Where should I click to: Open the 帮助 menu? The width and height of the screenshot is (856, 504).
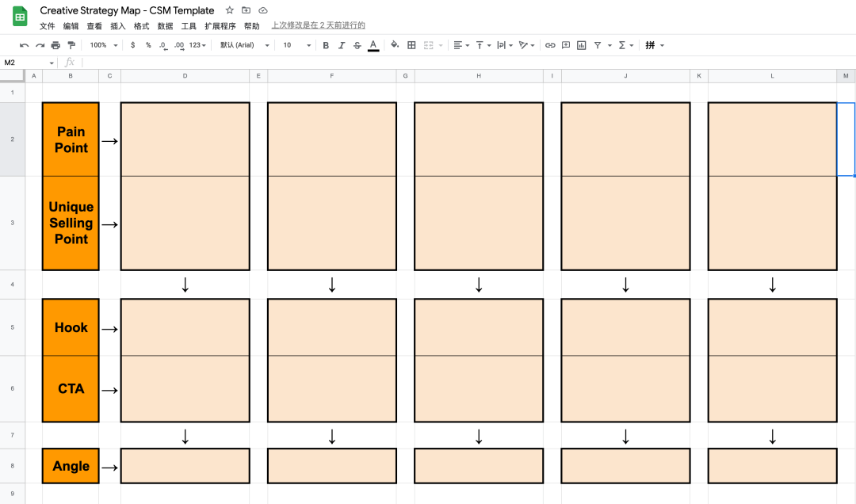(x=252, y=25)
